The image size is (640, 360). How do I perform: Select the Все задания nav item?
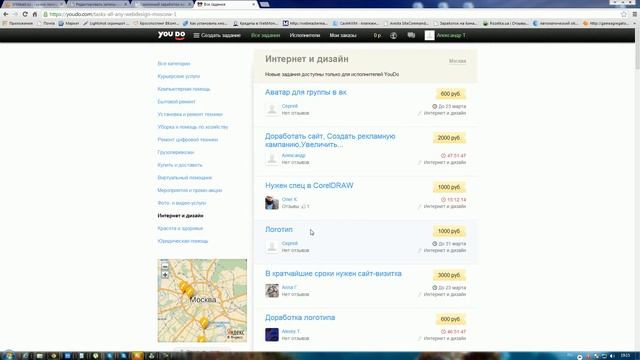(x=265, y=36)
